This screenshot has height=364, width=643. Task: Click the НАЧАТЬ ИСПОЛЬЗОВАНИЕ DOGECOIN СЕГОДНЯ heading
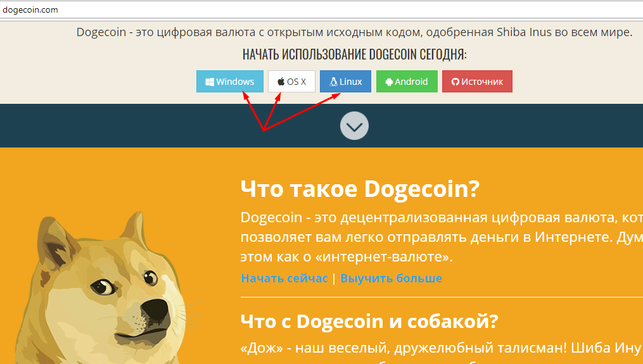354,54
